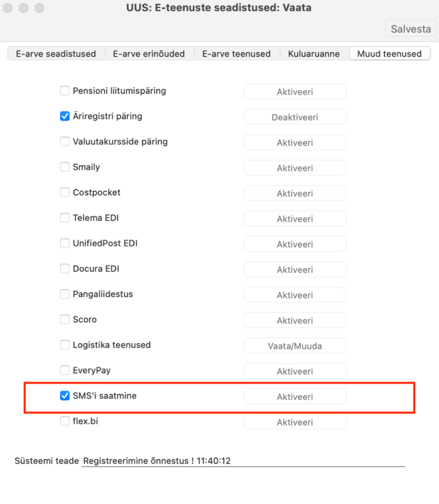Click the red window close button
This screenshot has width=439, height=504.
(x=8, y=8)
